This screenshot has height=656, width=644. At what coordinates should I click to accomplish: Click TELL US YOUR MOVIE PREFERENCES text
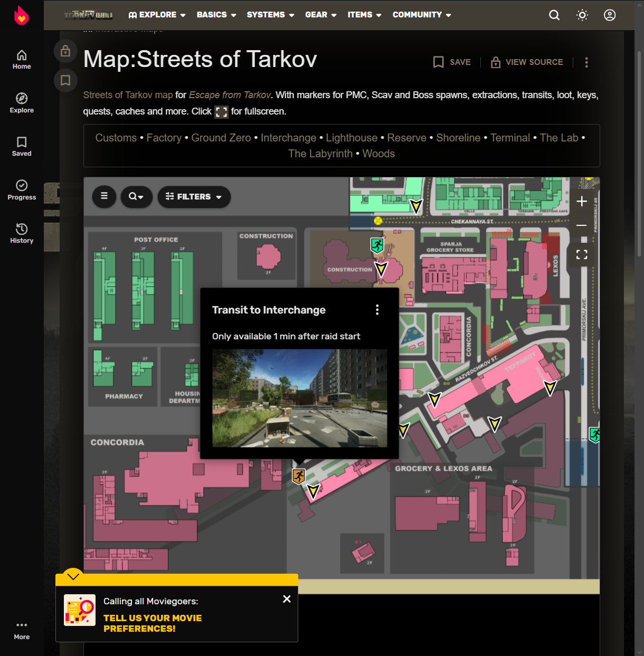tap(153, 623)
